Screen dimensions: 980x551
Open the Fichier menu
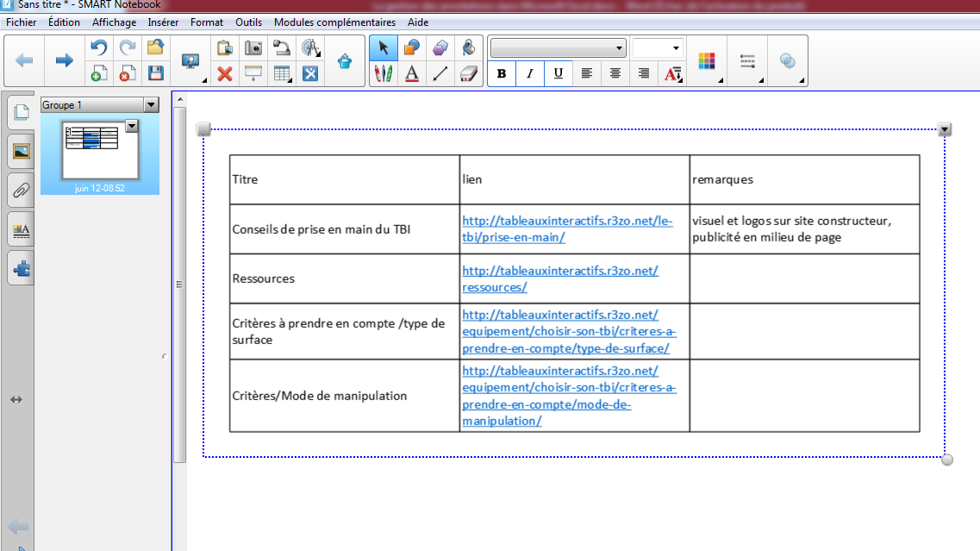[x=22, y=22]
